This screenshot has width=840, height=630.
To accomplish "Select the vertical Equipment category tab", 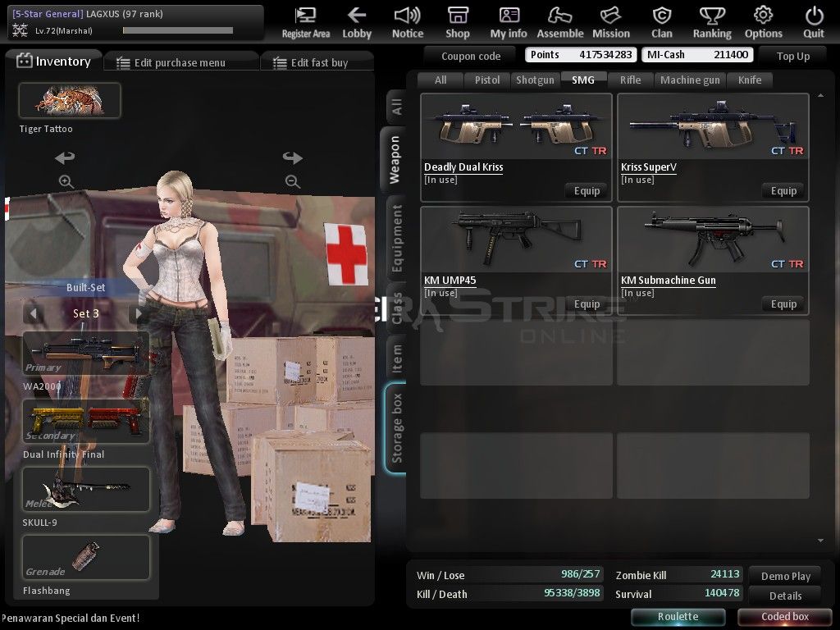I will coord(396,239).
